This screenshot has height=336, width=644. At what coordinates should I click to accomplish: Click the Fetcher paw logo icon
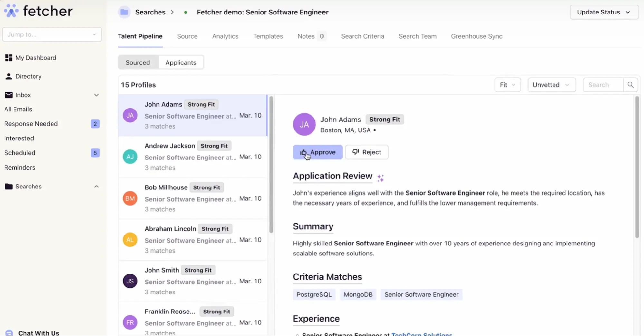(11, 11)
